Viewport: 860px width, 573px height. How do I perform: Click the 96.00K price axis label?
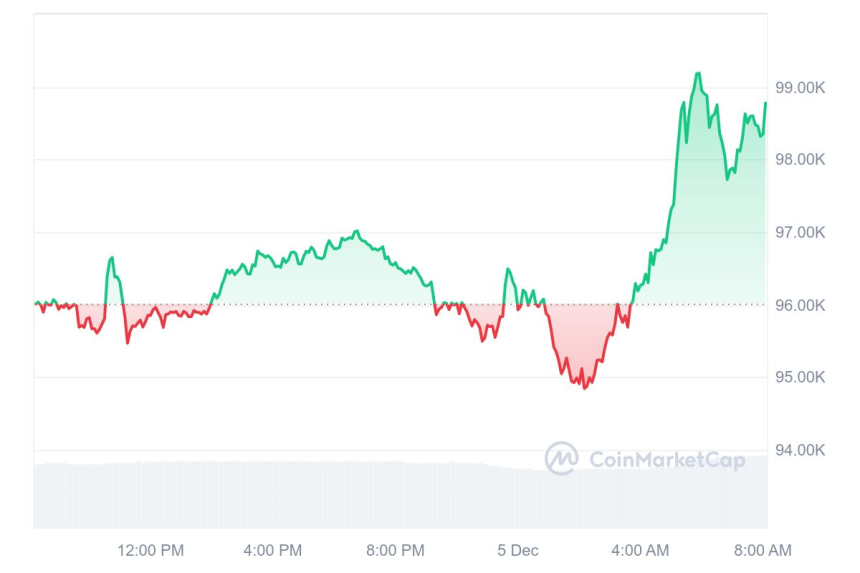[800, 306]
